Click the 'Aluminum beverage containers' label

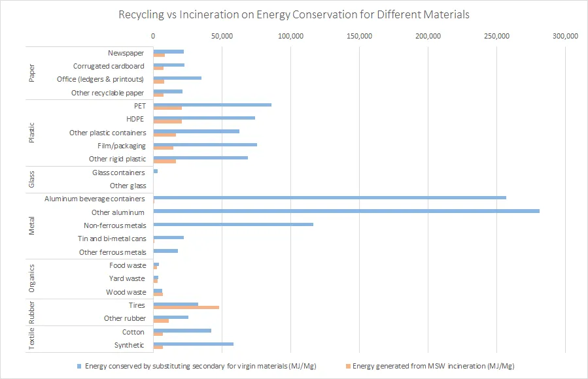pyautogui.click(x=94, y=199)
